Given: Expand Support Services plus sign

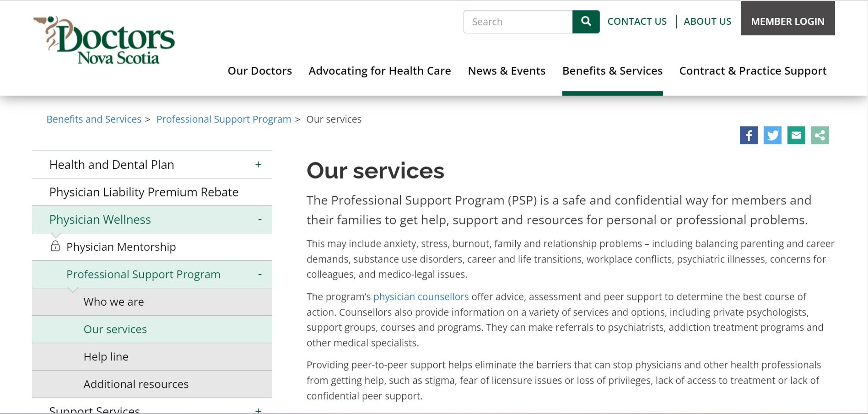Looking at the screenshot, I should tap(259, 410).
